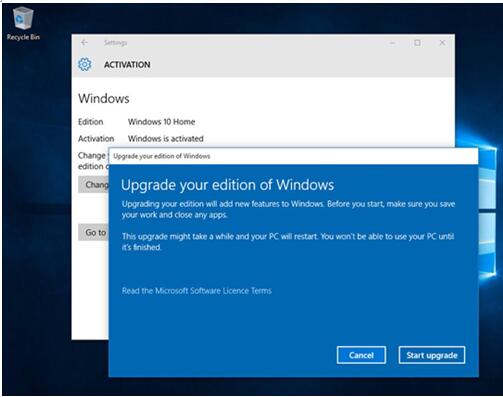Select the ACTIVATION page heading
This screenshot has width=503, height=397.
(x=127, y=65)
